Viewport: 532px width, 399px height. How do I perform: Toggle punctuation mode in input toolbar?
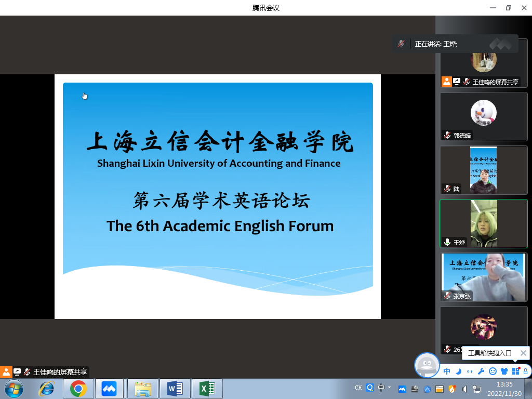[x=470, y=371]
